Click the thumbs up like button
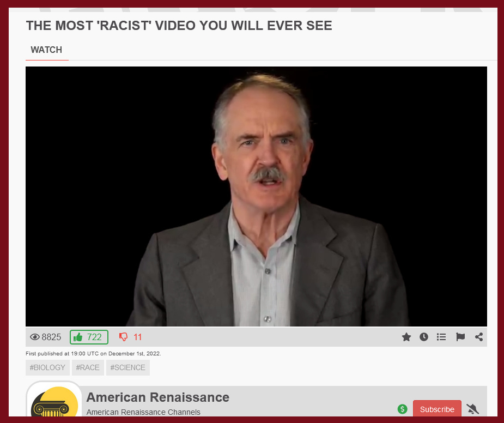 89,337
